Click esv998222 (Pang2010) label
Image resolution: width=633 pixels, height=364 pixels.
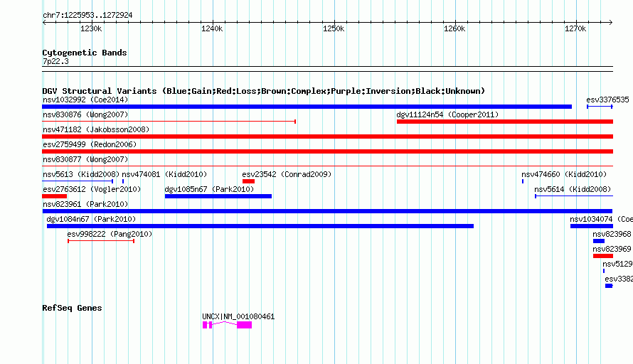[x=110, y=234]
